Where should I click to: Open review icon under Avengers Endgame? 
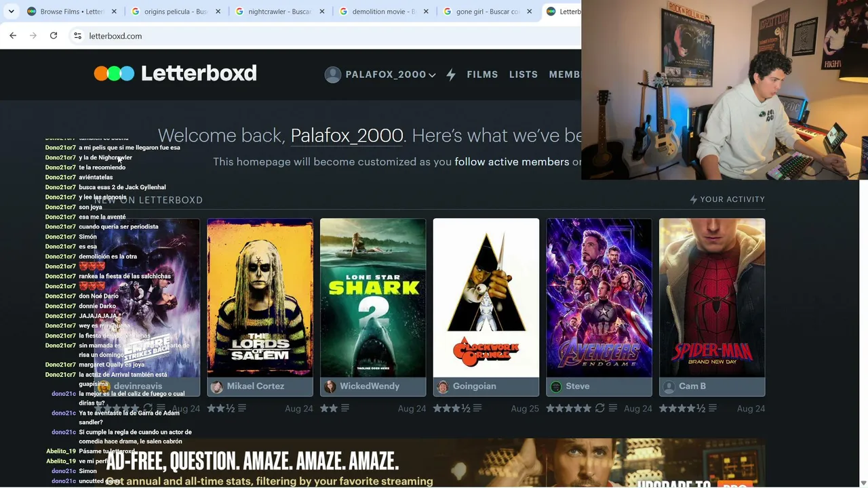point(613,408)
